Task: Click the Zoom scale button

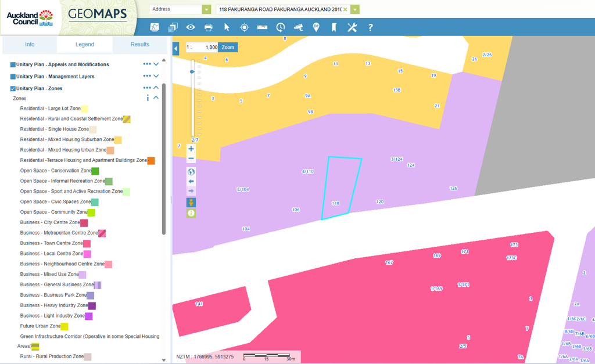Action: pyautogui.click(x=228, y=48)
